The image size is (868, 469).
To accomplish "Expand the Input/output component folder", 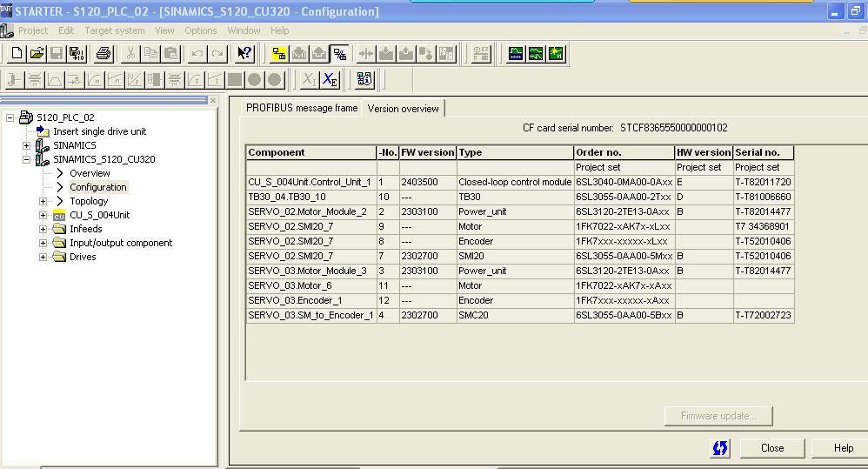I will tap(43, 243).
